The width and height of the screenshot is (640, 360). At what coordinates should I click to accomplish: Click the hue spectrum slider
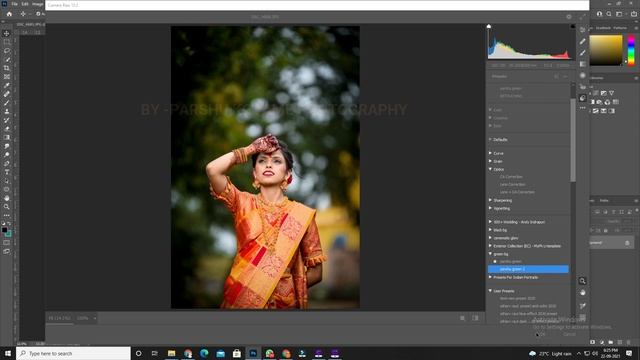631,50
